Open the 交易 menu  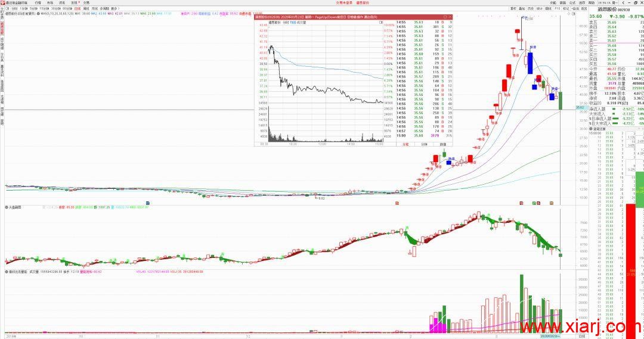[x=86, y=2]
